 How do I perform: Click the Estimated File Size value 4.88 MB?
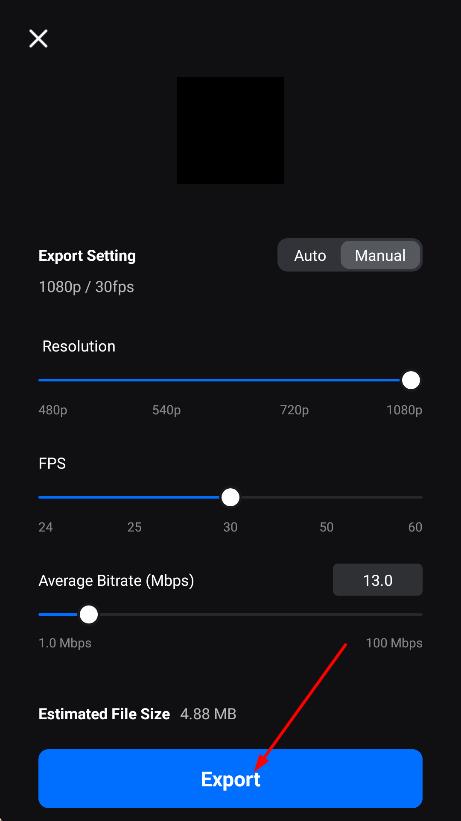pos(208,714)
